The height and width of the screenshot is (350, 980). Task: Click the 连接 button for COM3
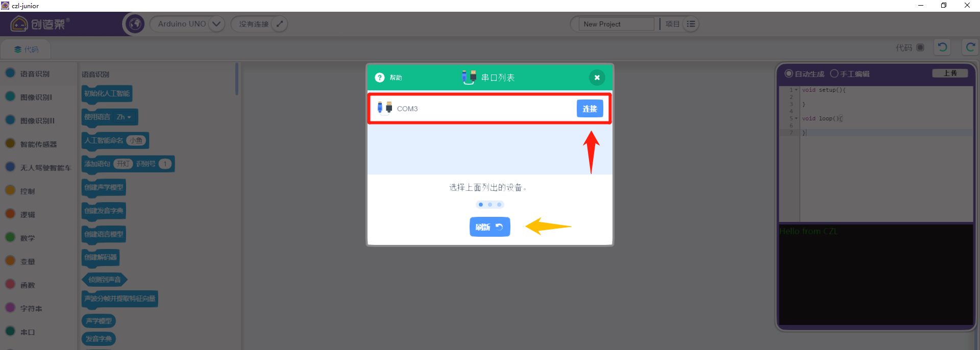click(590, 109)
